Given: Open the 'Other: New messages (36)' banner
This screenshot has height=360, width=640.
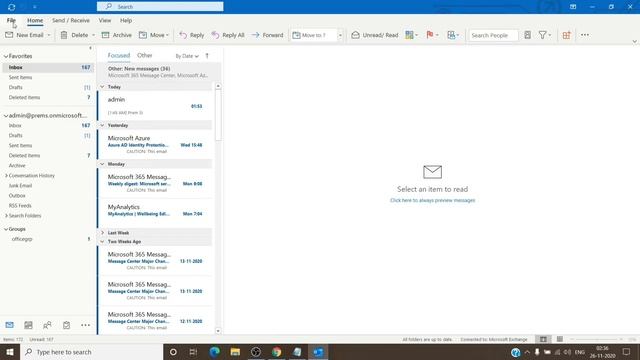Looking at the screenshot, I should point(159,72).
